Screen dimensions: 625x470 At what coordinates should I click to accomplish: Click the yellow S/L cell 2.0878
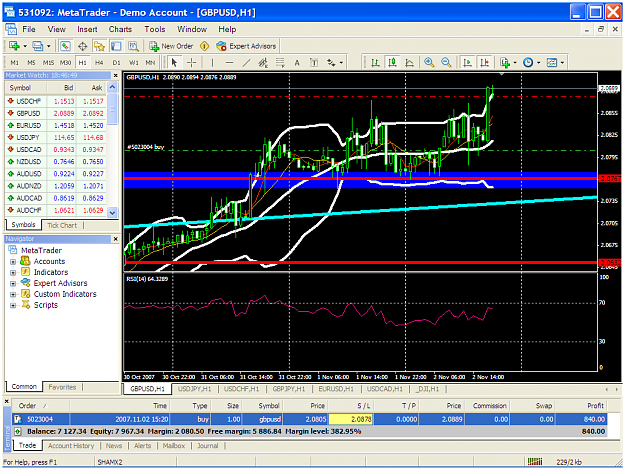pos(351,419)
